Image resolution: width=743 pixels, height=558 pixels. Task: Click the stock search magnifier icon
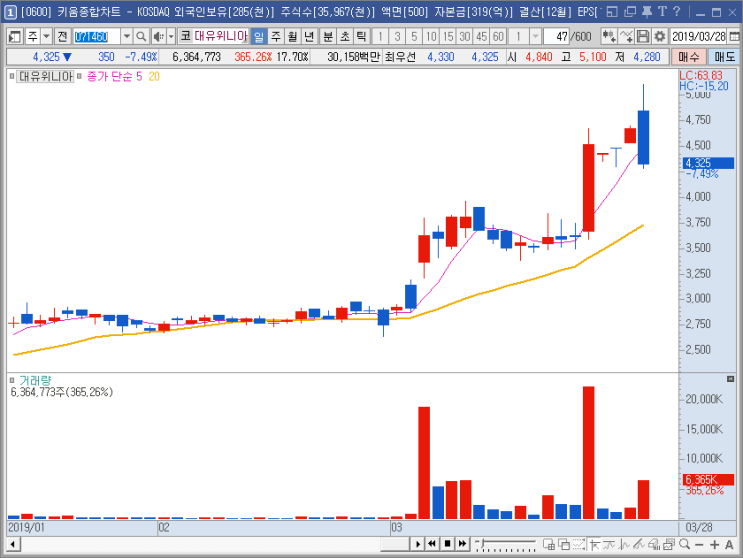click(x=141, y=36)
